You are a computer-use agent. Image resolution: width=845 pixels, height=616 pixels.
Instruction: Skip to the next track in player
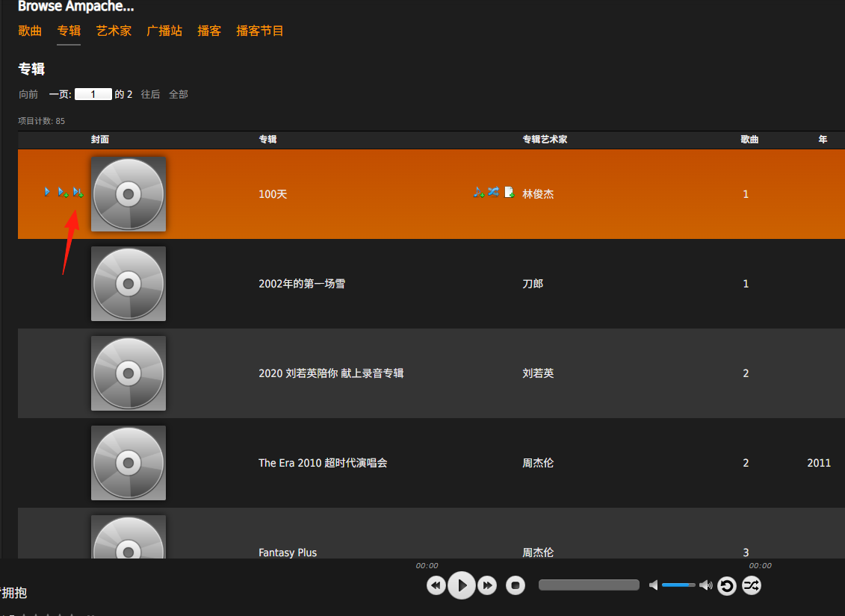pyautogui.click(x=487, y=585)
